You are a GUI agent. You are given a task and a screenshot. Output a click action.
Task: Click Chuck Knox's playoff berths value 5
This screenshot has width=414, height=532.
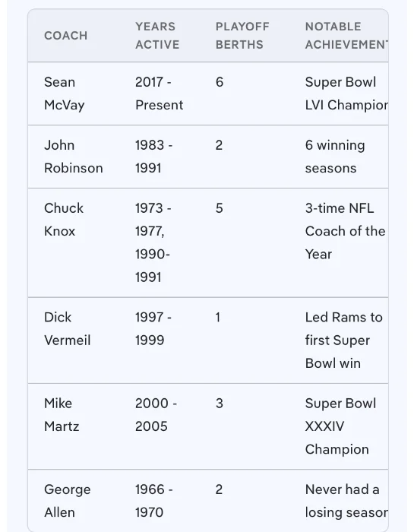tap(220, 208)
